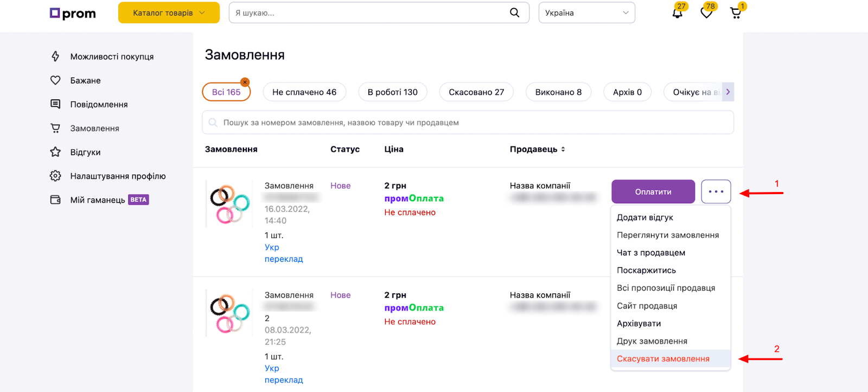Click the order search field
This screenshot has width=868, height=392.
[x=468, y=123]
